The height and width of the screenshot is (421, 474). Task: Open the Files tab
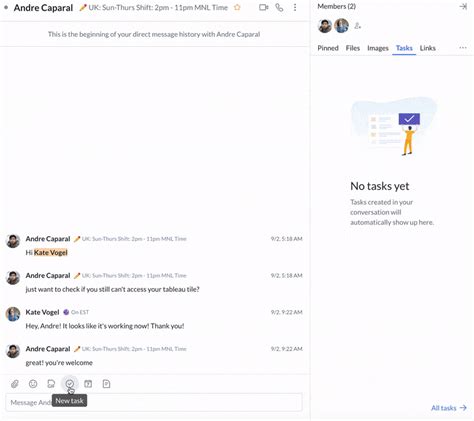coord(353,48)
